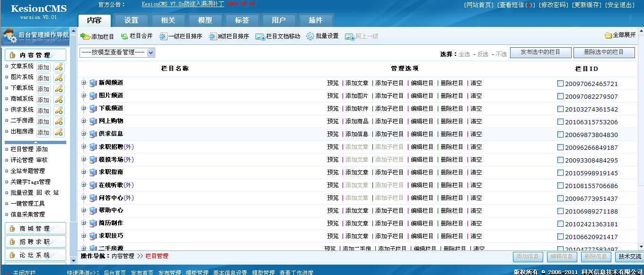Click the 批量设置 gear icon

[x=310, y=35]
